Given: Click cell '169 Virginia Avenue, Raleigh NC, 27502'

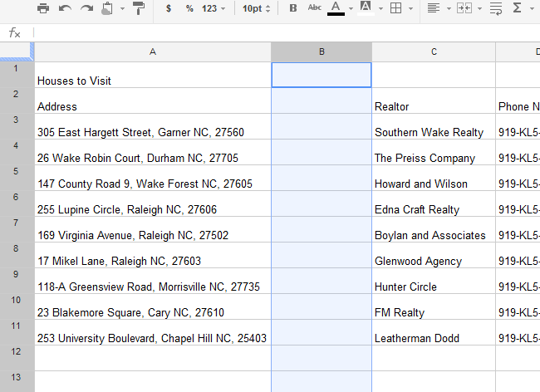Looking at the screenshot, I should 153,229.
